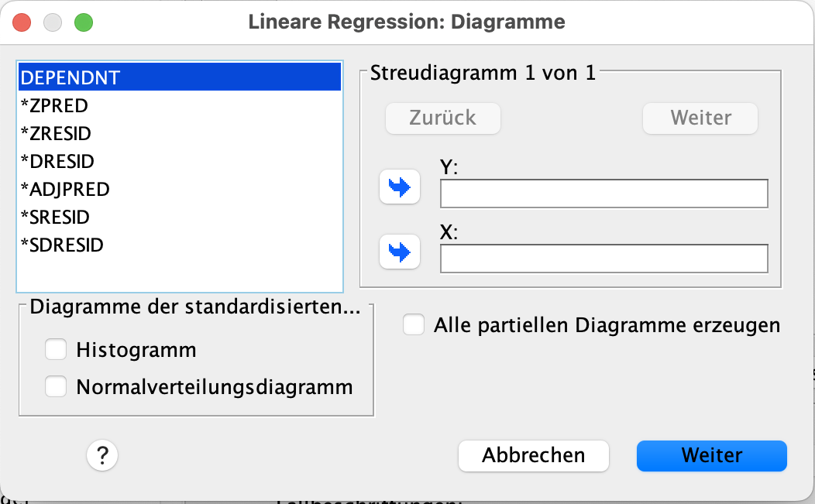Screen dimensions: 815x504
Task: Click the grey Weiter button in Streudiagramm
Action: tap(700, 118)
